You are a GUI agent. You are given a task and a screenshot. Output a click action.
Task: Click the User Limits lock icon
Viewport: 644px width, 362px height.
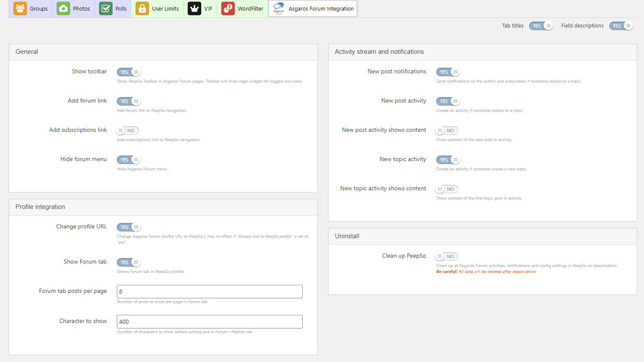coord(142,9)
